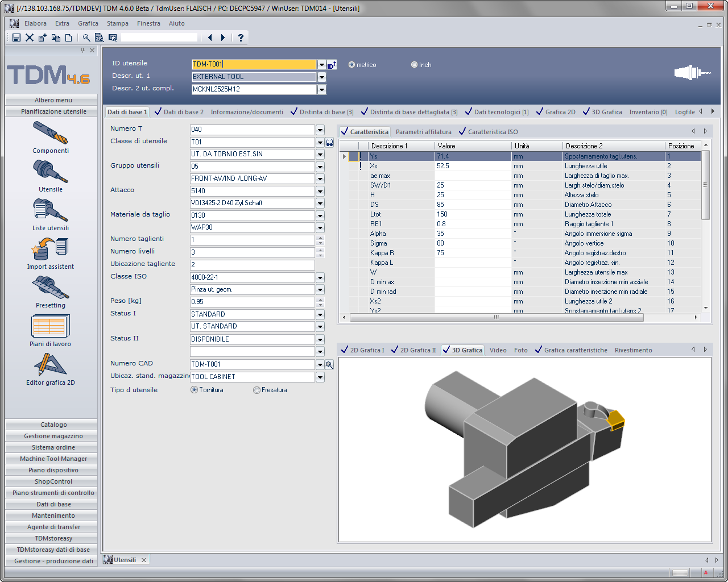The height and width of the screenshot is (582, 728).
Task: Click the blank document toolbar icon
Action: tap(69, 38)
